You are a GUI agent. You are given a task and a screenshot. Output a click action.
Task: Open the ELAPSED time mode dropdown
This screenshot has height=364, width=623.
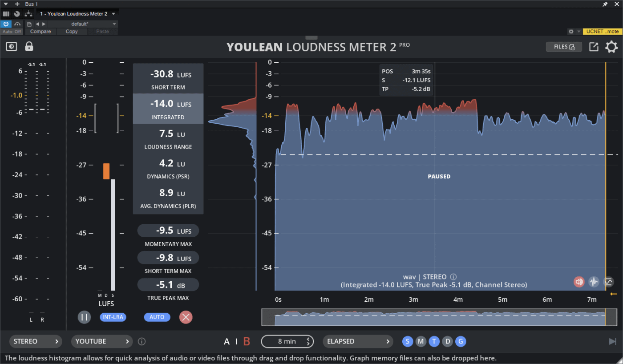point(358,342)
